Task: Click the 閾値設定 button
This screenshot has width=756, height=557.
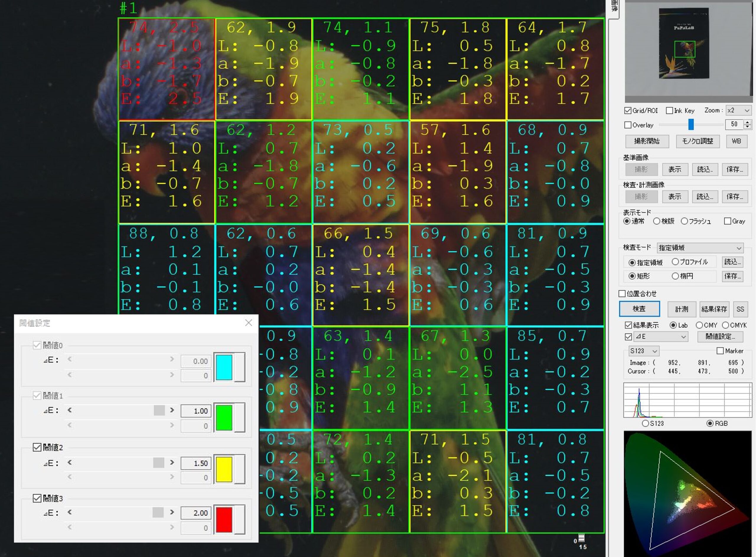Action: (x=720, y=337)
